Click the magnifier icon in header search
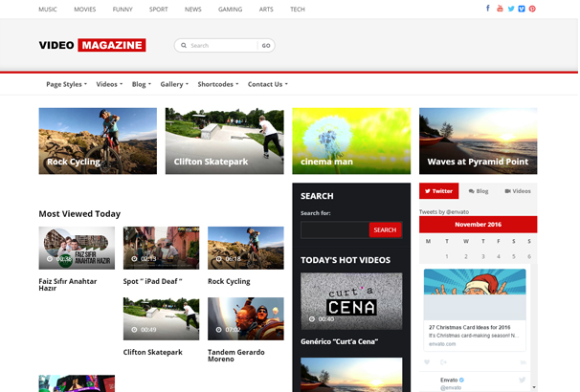Viewport: 580px width, 392px height. pos(184,46)
